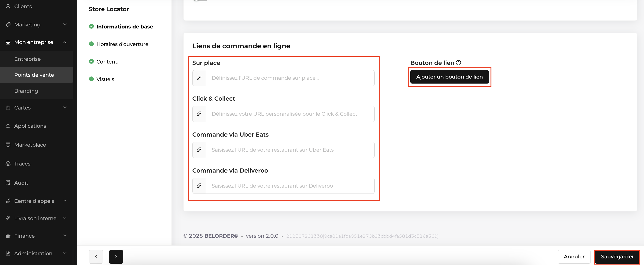Click the link icon beside Sur place field
644x265 pixels.
click(x=199, y=78)
